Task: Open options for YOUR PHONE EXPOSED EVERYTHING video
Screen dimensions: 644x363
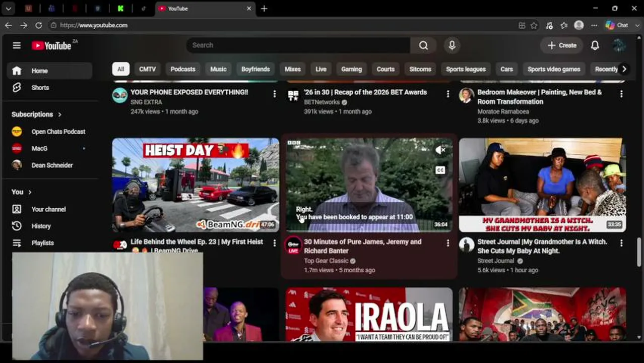Action: pos(274,94)
